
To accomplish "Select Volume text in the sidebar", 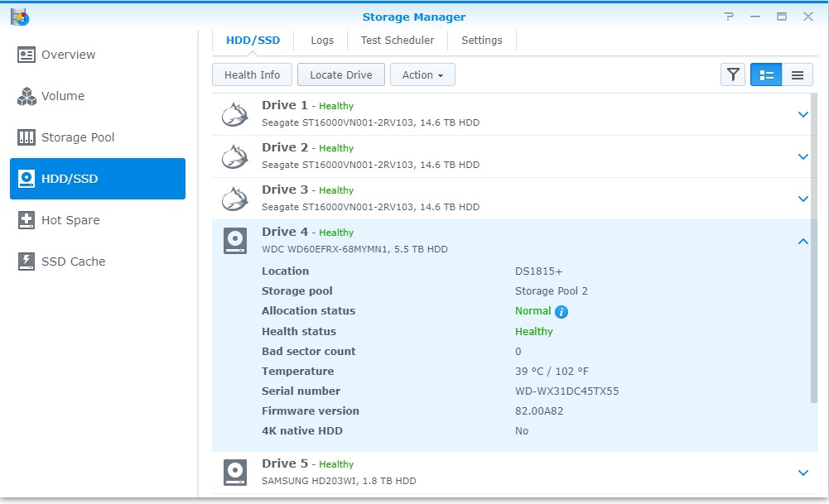I will 63,96.
